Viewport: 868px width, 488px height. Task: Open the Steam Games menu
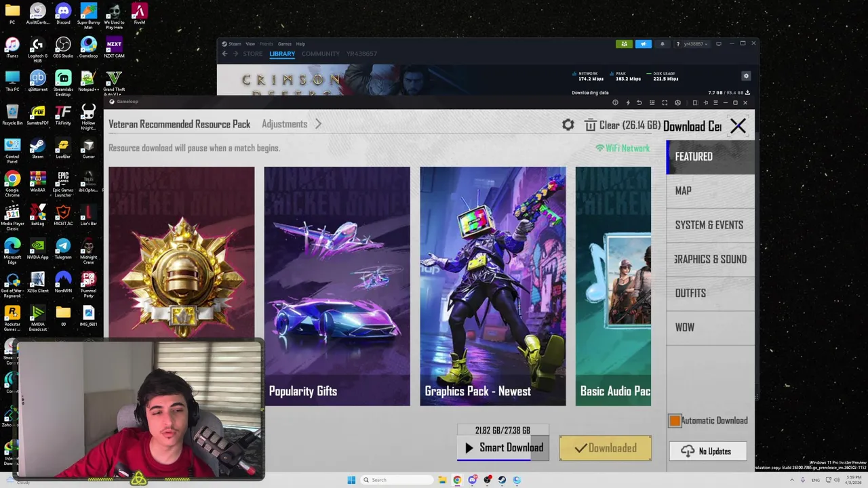tap(285, 44)
